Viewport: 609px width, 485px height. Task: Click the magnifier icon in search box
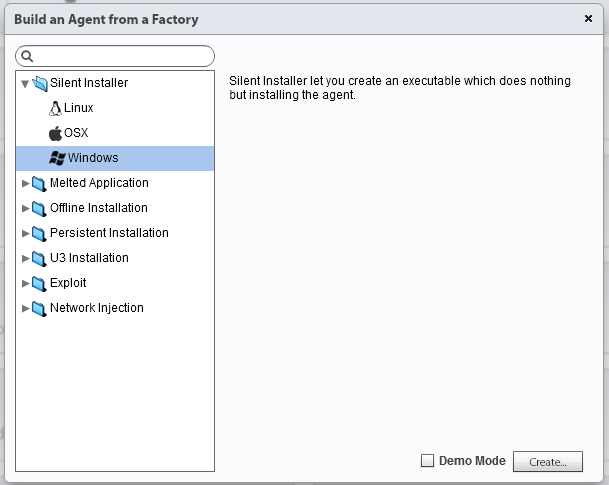click(x=28, y=57)
